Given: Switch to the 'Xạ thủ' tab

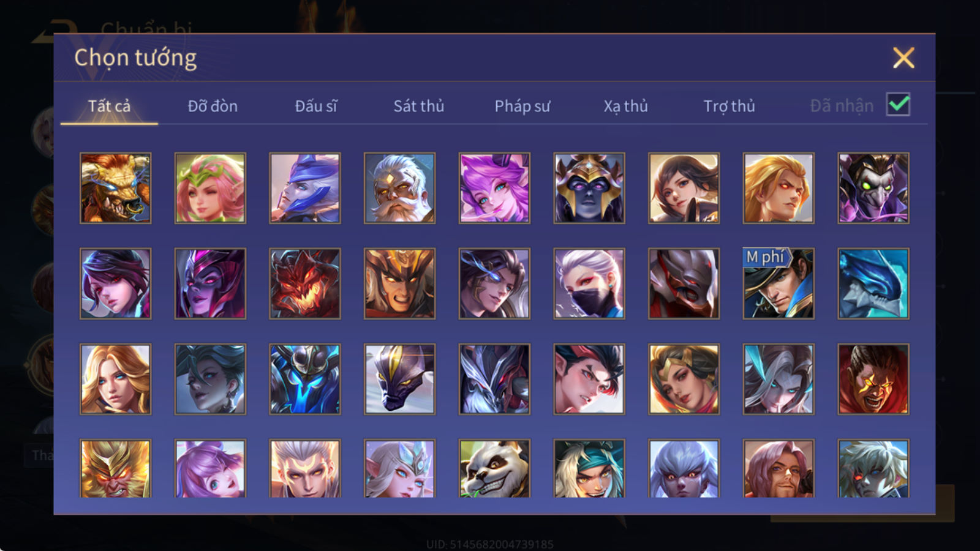Looking at the screenshot, I should 625,106.
